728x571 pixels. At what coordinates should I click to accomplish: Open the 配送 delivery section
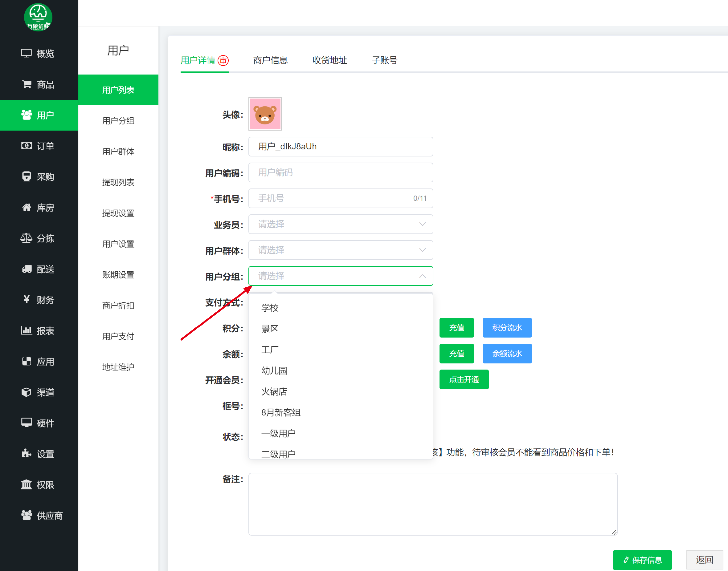point(39,269)
